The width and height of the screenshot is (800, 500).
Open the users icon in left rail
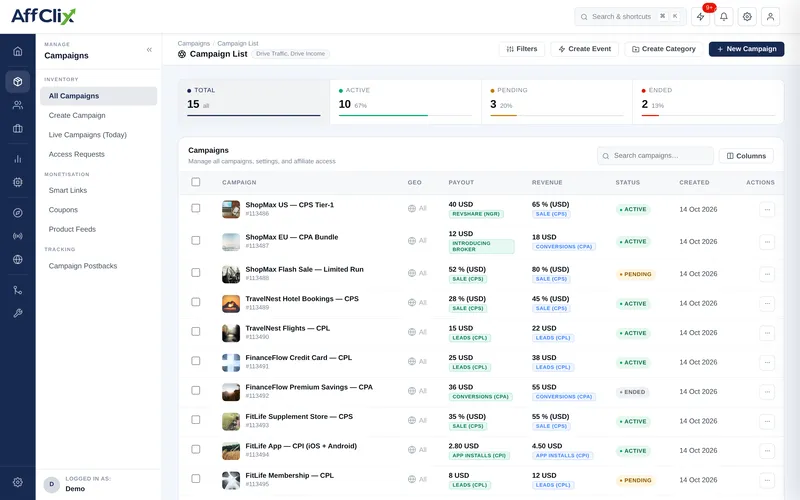[17, 105]
